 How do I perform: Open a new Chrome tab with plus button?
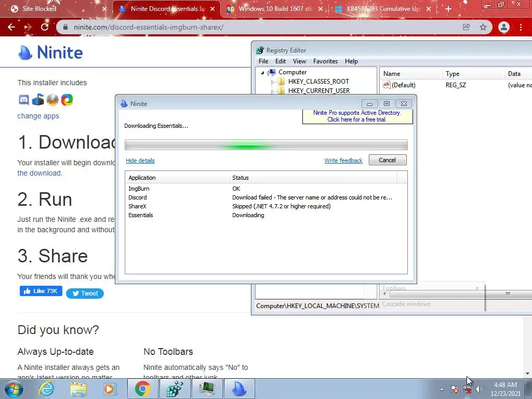pos(448,9)
